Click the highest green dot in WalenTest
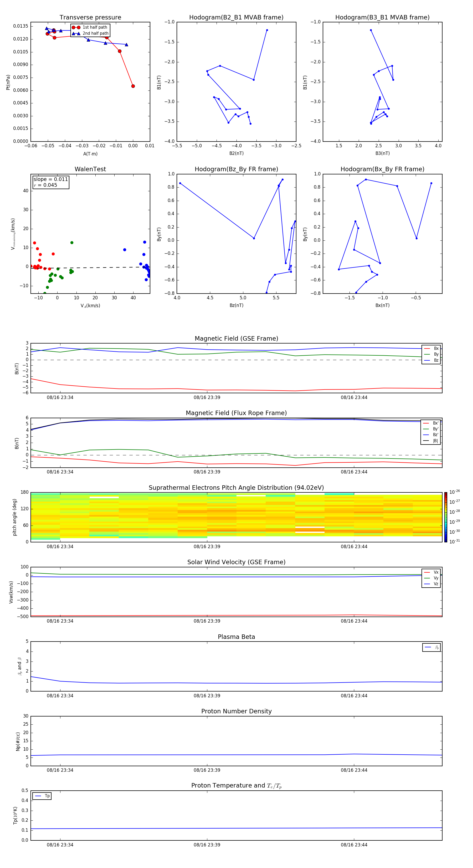473x868 pixels. [x=72, y=243]
